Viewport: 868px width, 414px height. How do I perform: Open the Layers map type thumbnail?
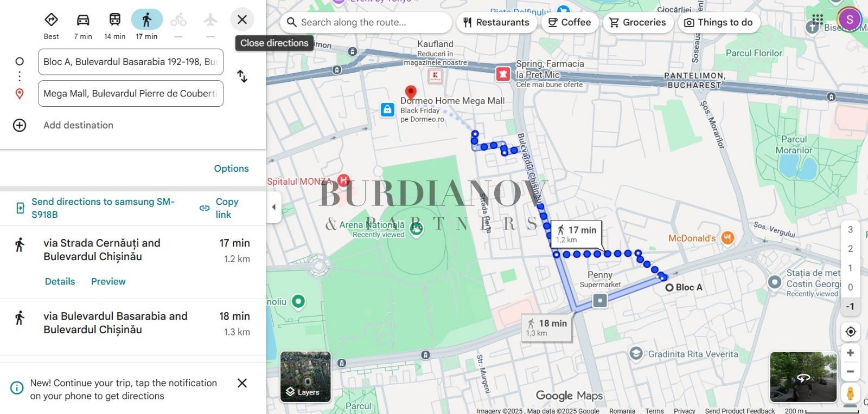point(305,377)
